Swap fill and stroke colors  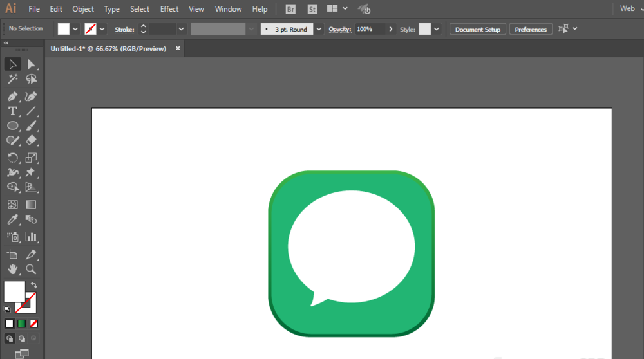(x=34, y=285)
